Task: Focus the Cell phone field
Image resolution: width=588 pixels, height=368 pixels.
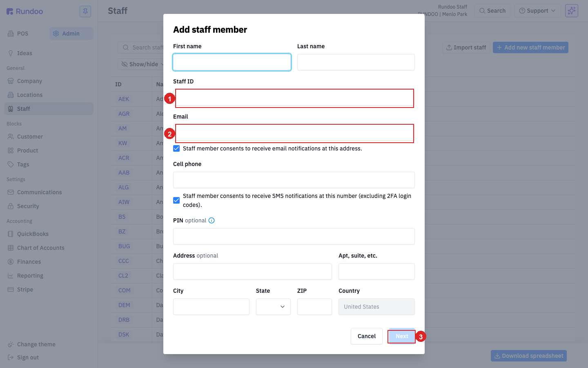Action: pos(294,180)
